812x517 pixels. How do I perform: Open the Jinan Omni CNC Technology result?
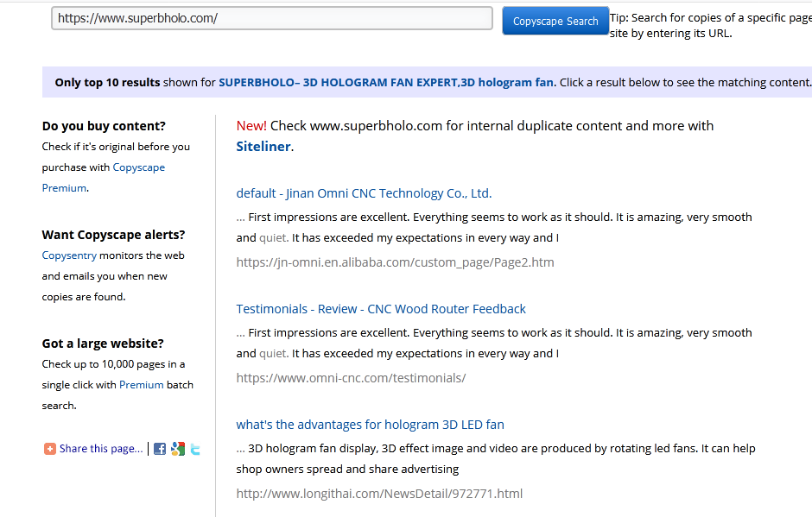coord(364,193)
